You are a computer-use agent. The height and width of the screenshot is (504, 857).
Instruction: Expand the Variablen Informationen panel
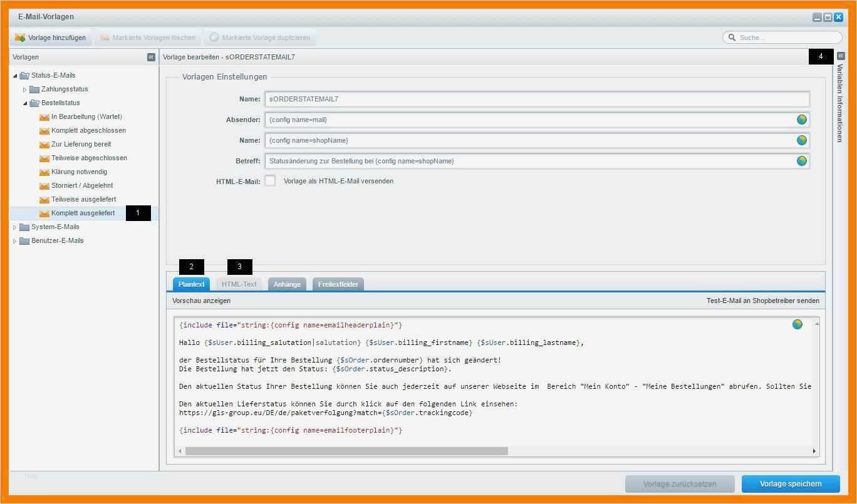(841, 56)
